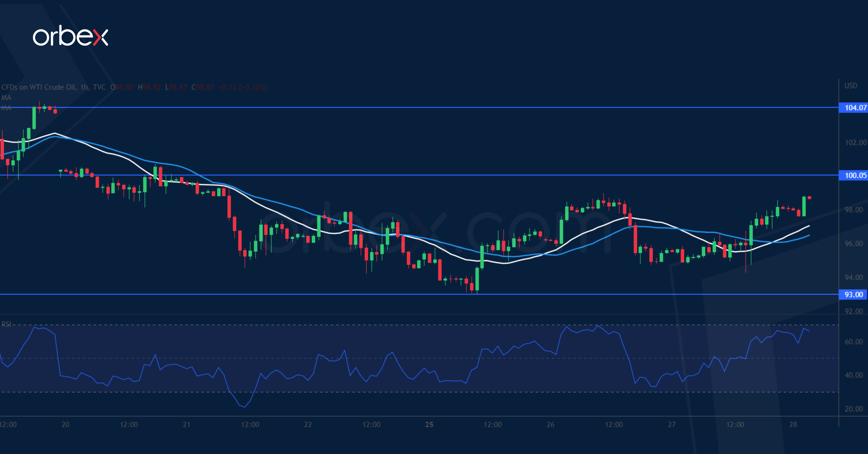Viewport: 868px width, 454px height.
Task: Select the 104.07 resistance price label
Action: [853, 108]
